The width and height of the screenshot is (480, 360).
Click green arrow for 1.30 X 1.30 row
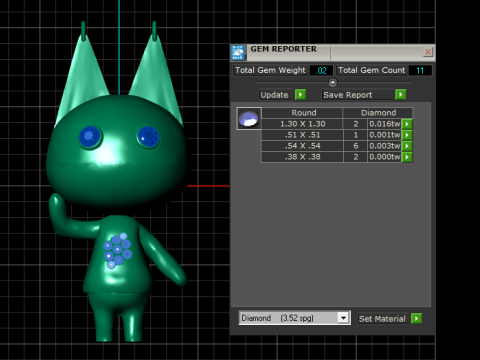click(407, 124)
